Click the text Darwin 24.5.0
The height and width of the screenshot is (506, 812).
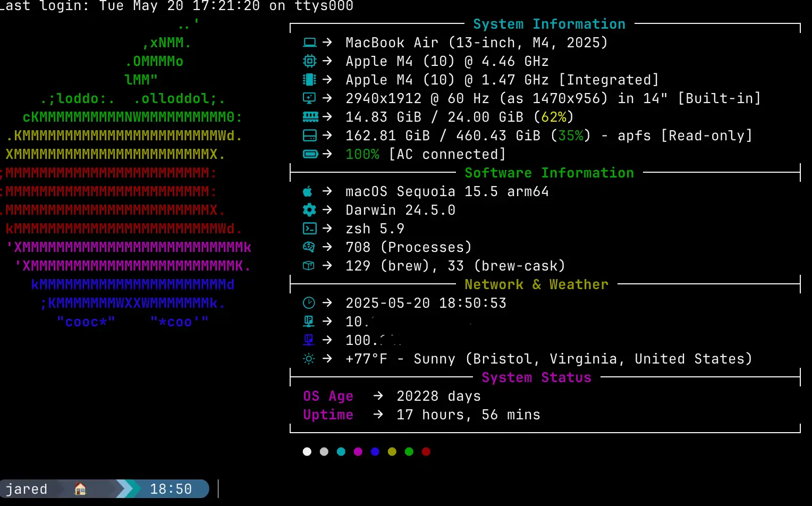400,210
